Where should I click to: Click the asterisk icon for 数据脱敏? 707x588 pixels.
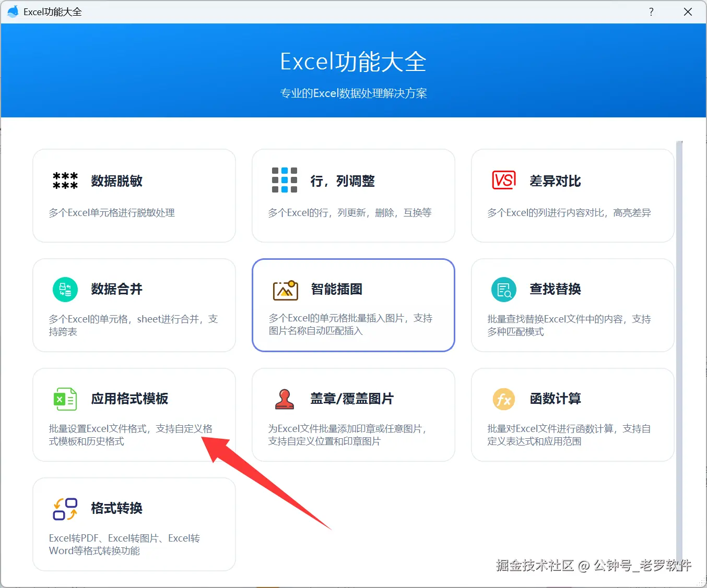pyautogui.click(x=65, y=181)
